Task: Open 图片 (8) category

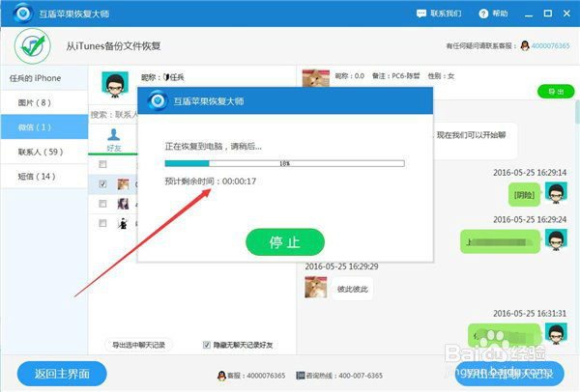Action: click(x=44, y=102)
